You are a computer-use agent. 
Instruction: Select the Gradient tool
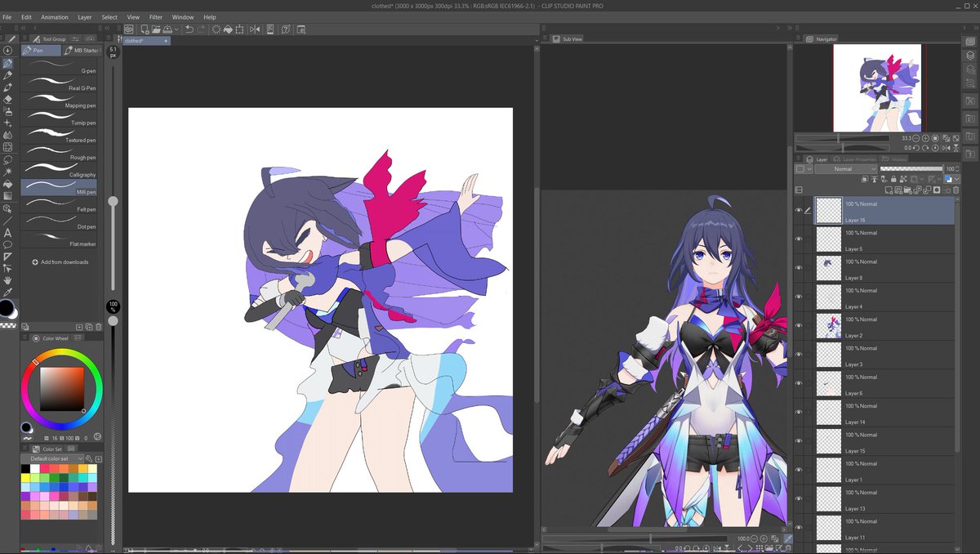pyautogui.click(x=7, y=196)
